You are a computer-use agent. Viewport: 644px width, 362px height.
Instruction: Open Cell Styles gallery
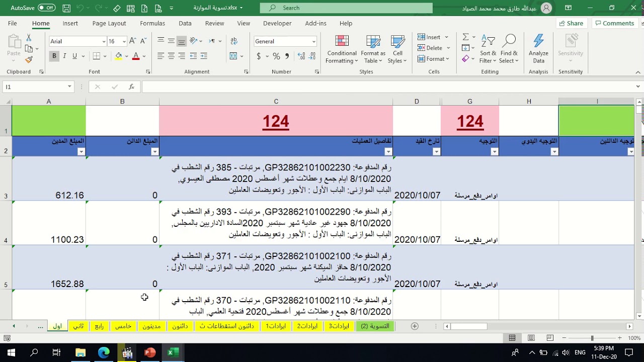(x=397, y=49)
